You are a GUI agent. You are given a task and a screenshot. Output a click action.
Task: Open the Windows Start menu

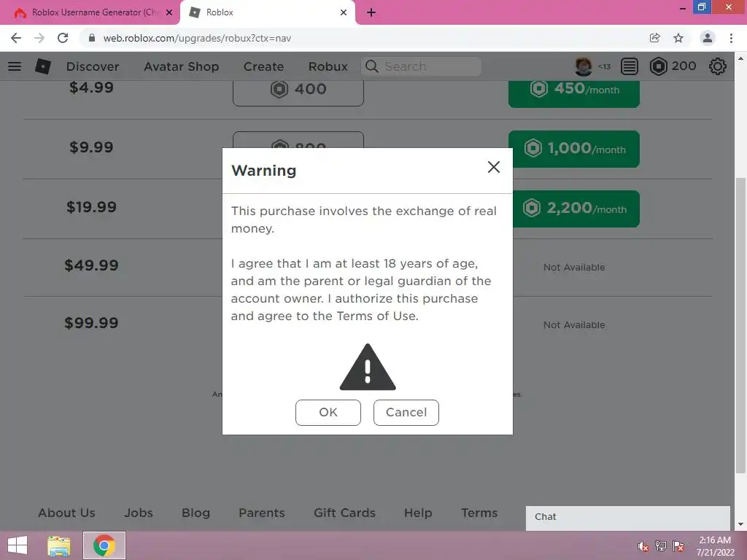click(18, 545)
